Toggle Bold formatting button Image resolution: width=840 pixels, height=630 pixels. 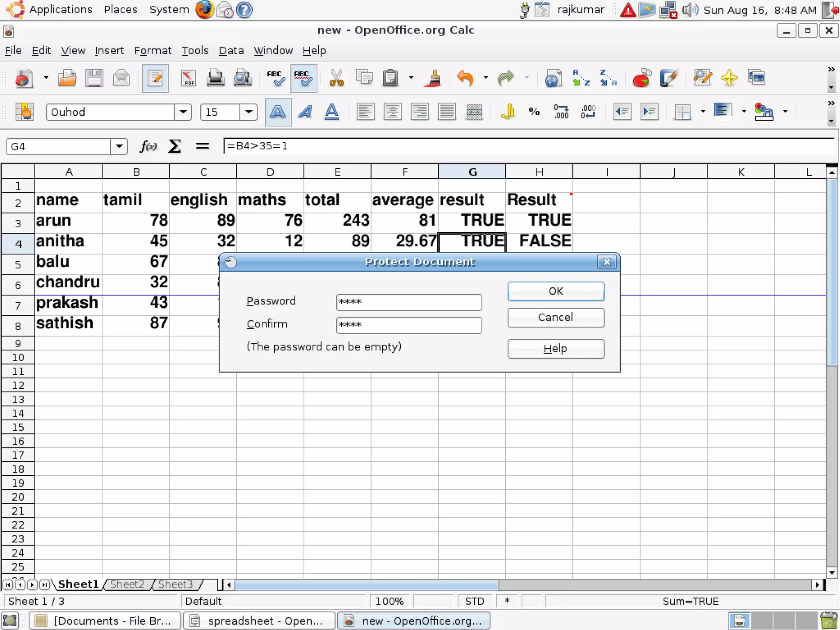(278, 112)
